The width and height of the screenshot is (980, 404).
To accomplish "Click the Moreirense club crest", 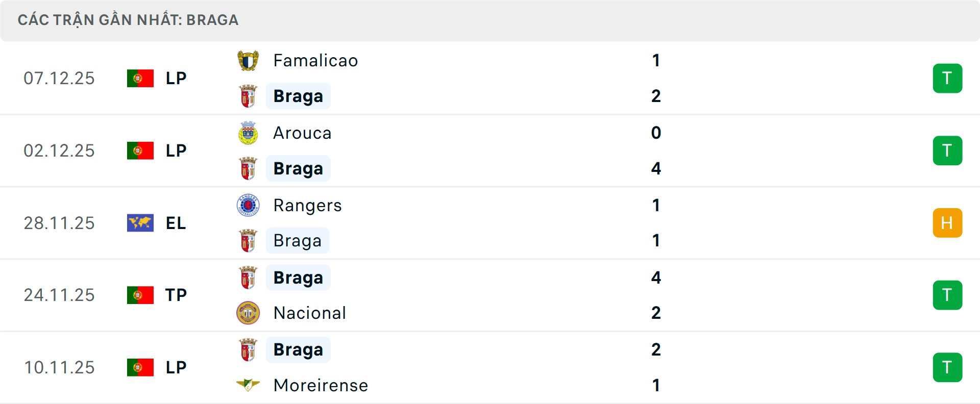I will point(248,385).
